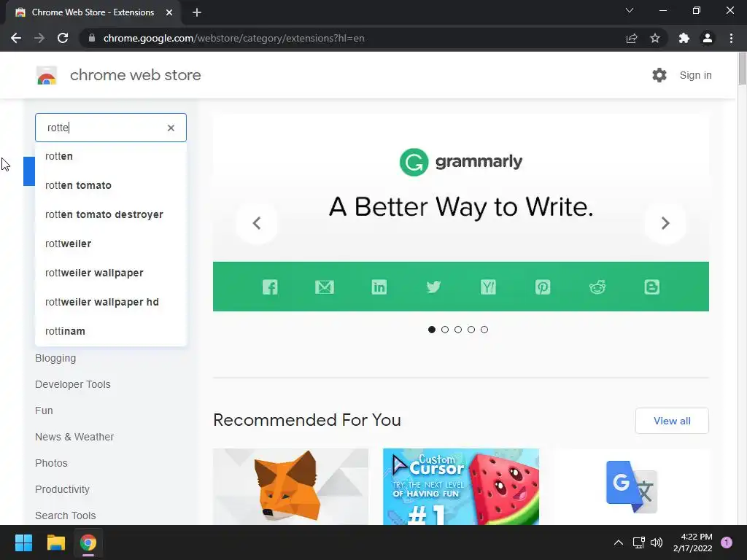Open File Explorer from the taskbar

[x=55, y=542]
